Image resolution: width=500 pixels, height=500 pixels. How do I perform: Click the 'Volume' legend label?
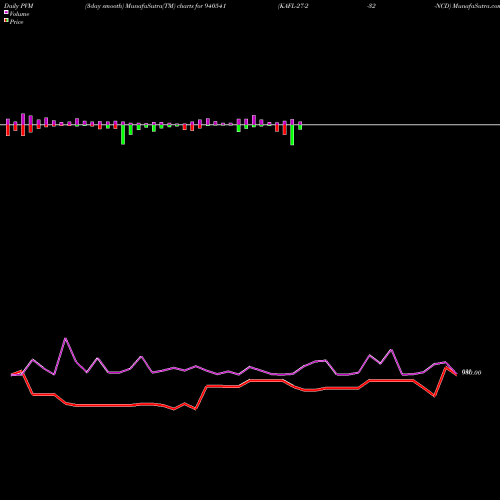[x=19, y=14]
